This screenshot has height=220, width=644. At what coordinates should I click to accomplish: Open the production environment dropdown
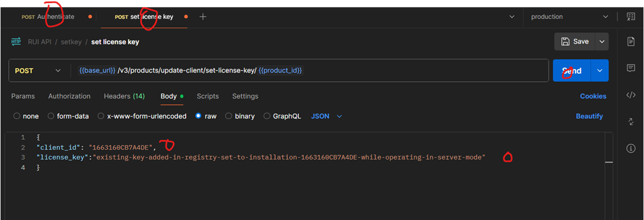pos(569,17)
